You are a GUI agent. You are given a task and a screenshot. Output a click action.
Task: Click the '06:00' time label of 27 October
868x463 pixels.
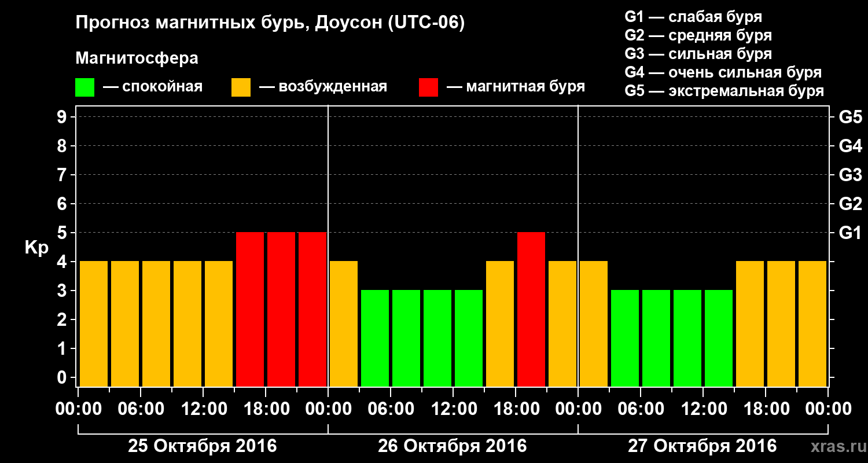[x=641, y=409]
